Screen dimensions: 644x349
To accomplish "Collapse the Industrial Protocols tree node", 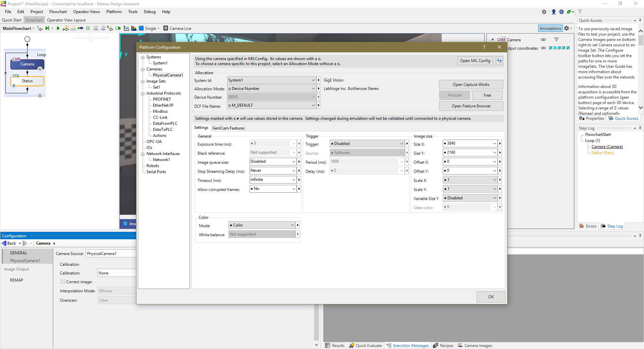I will point(143,94).
